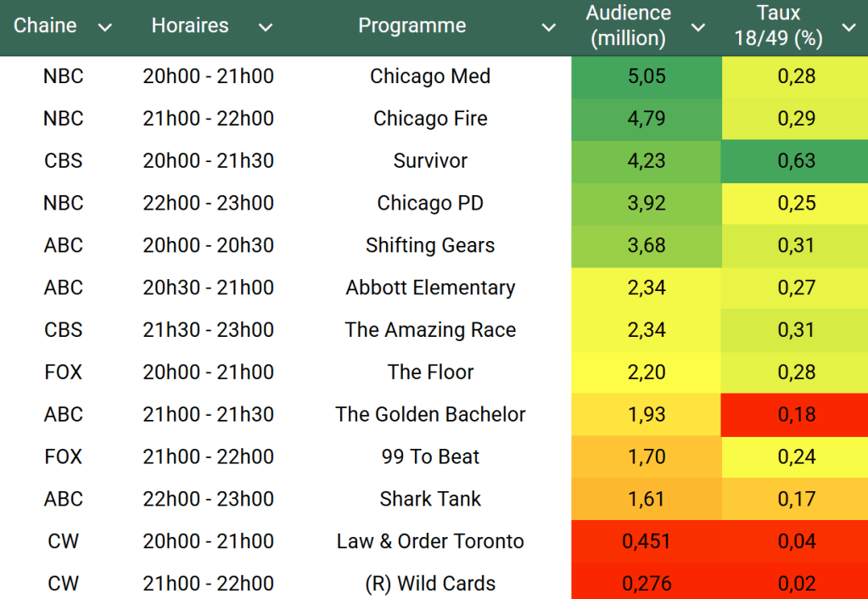Select Survivor's green 0,63 rating cell
The height and width of the screenshot is (599, 868).
pos(796,160)
